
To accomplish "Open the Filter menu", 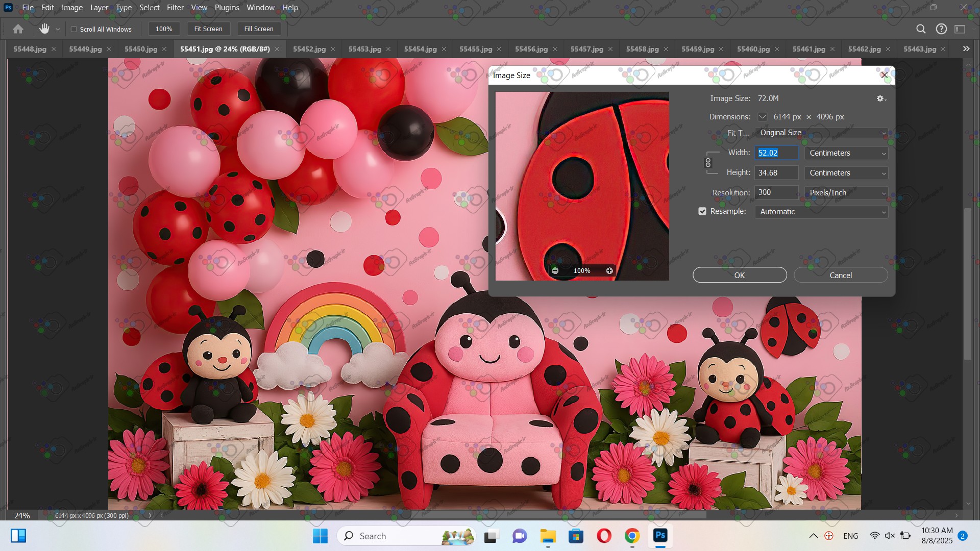I will (175, 8).
